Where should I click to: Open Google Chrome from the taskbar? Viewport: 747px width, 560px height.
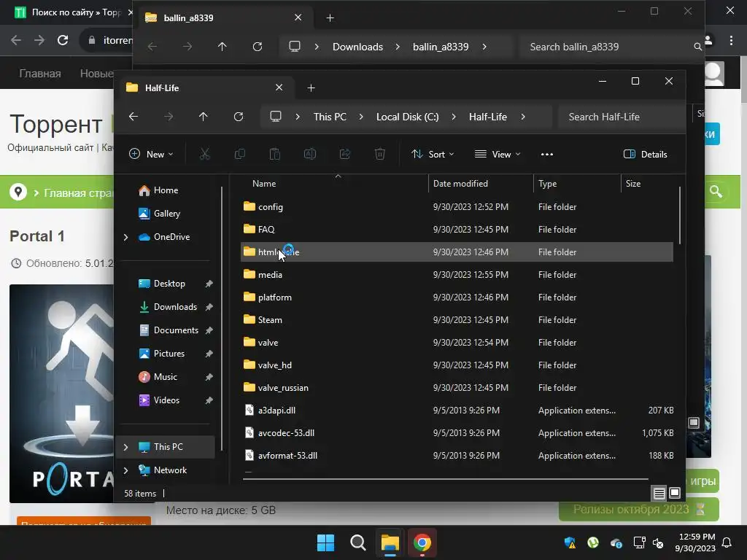pyautogui.click(x=422, y=542)
